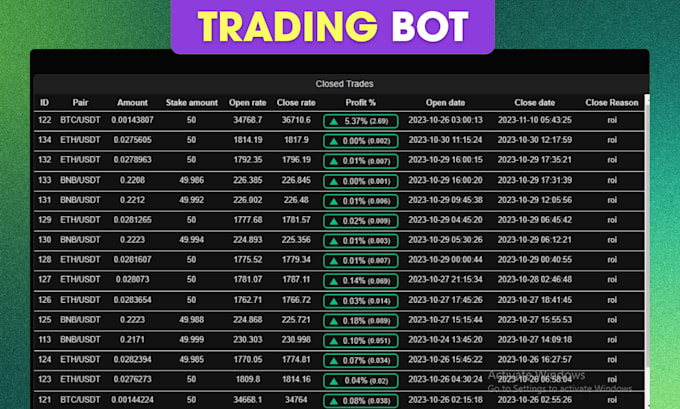Click the 0.02% (0.009) profit badge of trade 129

[361, 221]
